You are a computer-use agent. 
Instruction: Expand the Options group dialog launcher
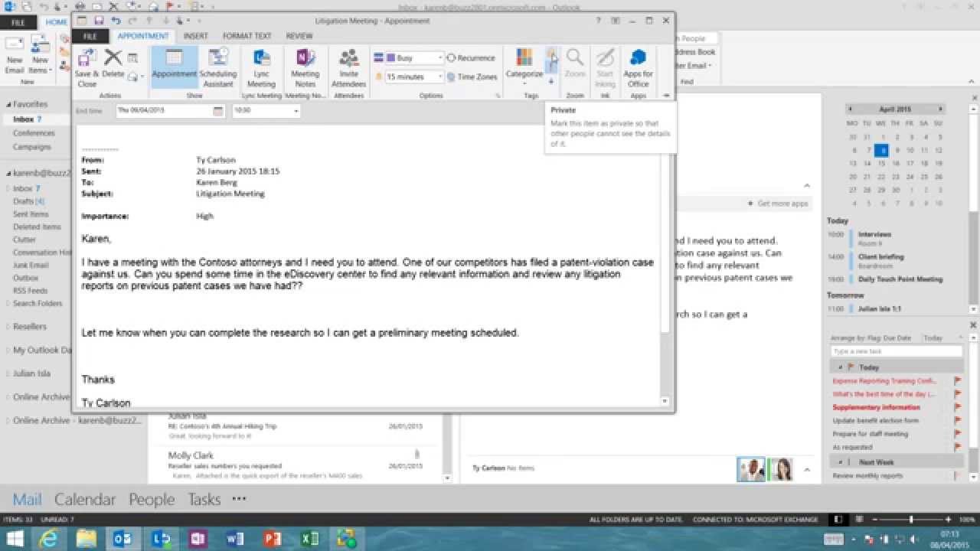(x=498, y=96)
